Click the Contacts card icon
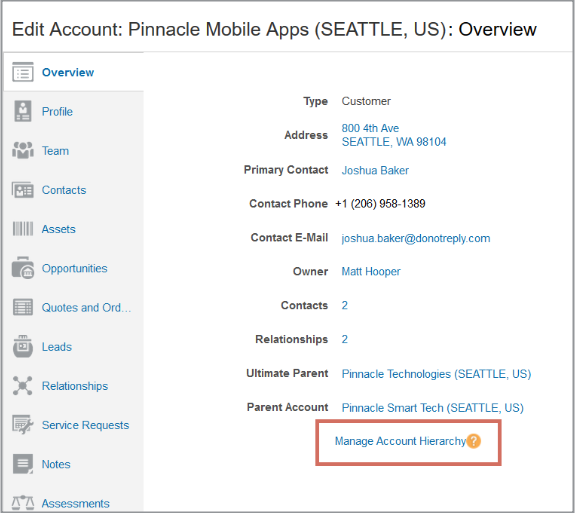 (x=23, y=190)
